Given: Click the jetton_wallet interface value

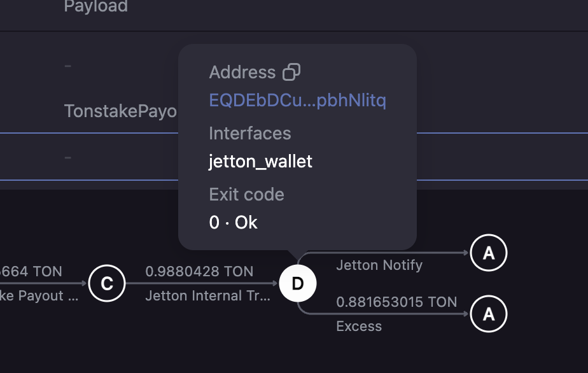Looking at the screenshot, I should coord(260,162).
